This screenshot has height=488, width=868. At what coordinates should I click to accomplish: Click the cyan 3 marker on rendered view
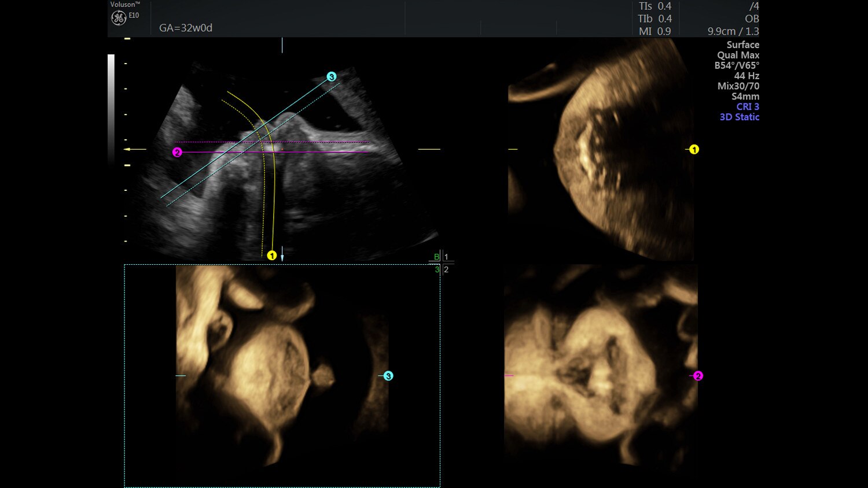389,375
